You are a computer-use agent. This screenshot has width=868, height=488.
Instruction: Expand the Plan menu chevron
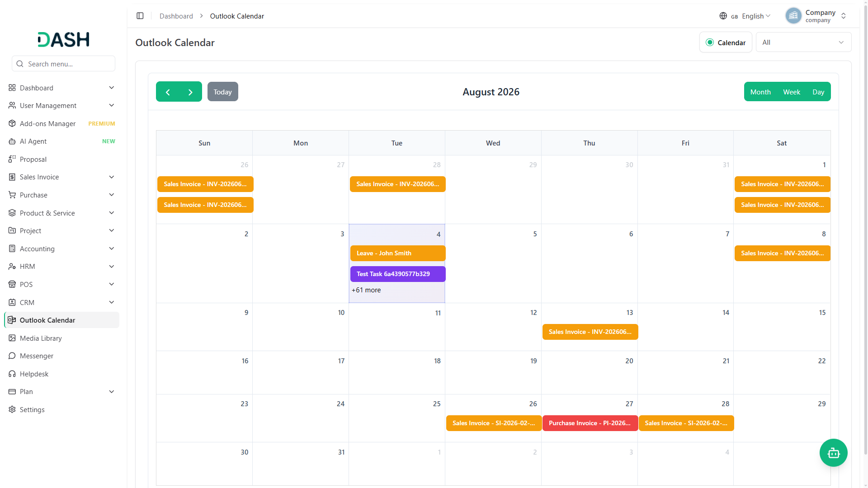112,392
